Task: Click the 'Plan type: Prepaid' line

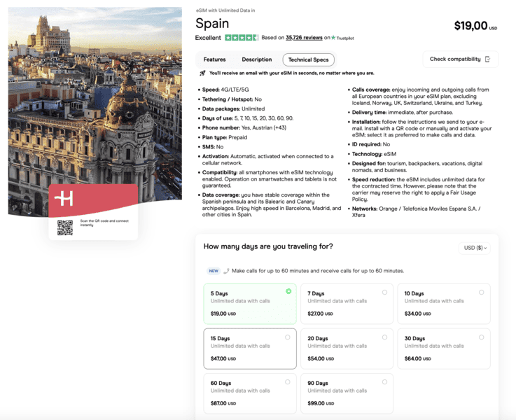Action: pos(225,137)
